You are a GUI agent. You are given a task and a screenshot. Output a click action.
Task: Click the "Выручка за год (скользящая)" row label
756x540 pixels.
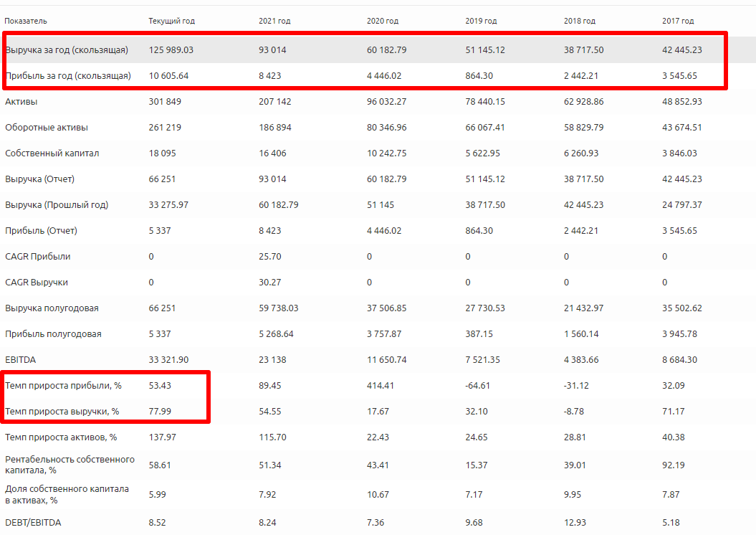tap(67, 50)
